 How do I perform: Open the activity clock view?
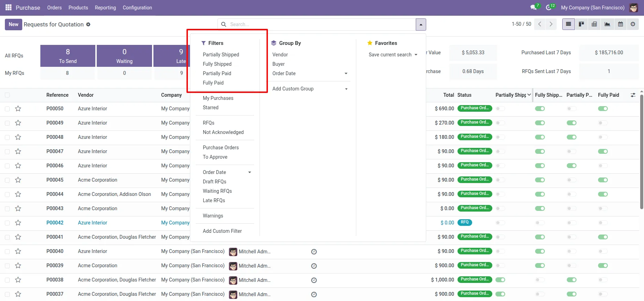pos(633,24)
